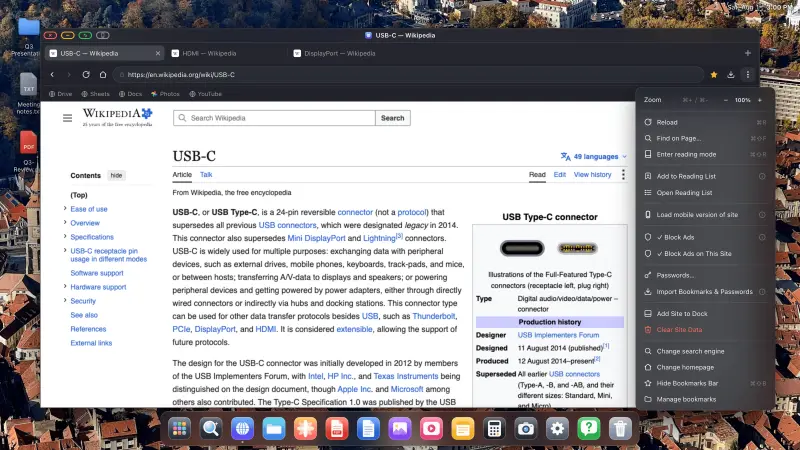Expand Hardware support section in contents
The height and width of the screenshot is (450, 800).
point(65,286)
